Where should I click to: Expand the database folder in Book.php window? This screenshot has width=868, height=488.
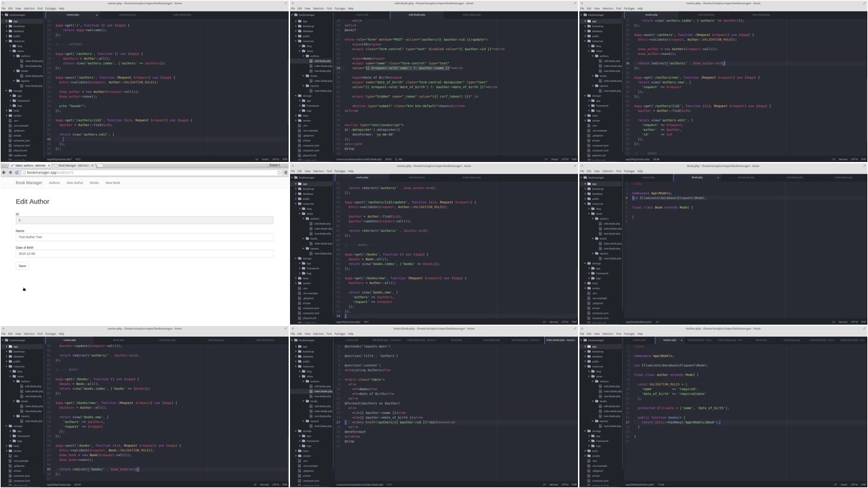pos(594,194)
